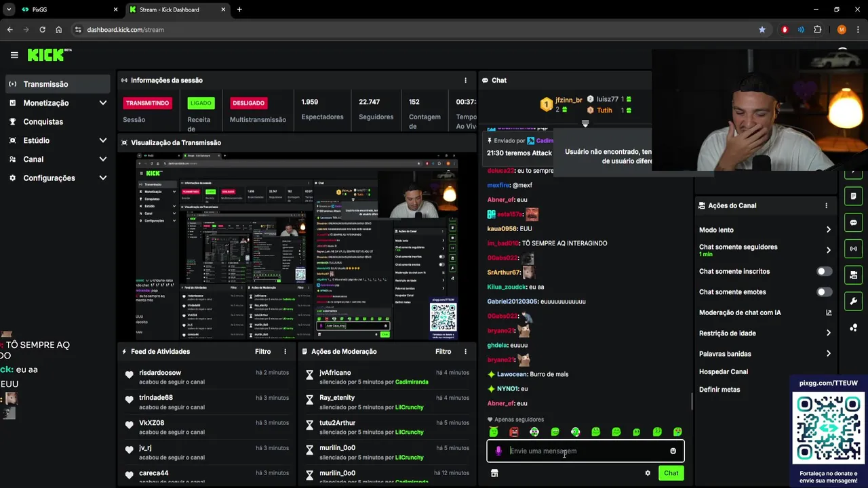Image resolution: width=868 pixels, height=488 pixels.
Task: Open Feed de Atividades three-dot menu
Action: [x=285, y=352]
